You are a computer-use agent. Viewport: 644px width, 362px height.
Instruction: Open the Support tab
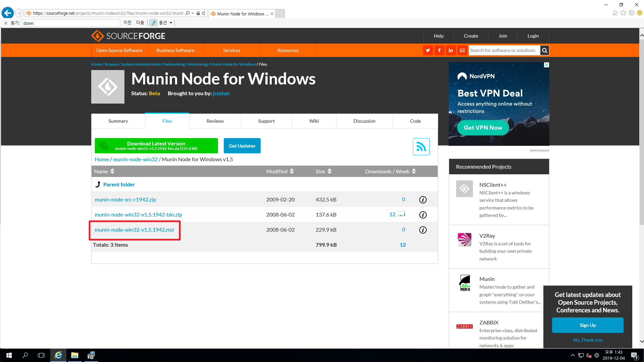[266, 121]
